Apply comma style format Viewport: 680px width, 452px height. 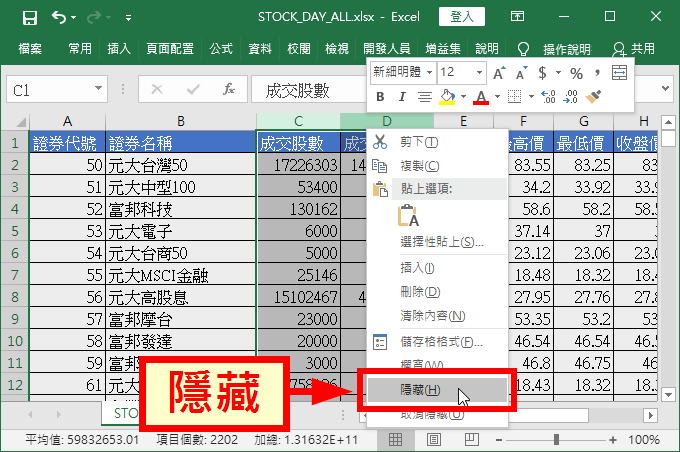tap(597, 73)
